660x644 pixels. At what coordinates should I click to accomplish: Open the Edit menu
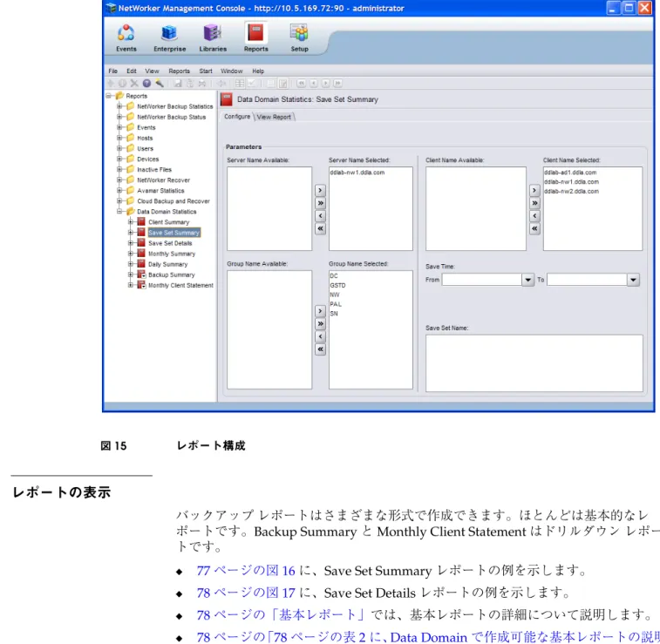coord(132,71)
